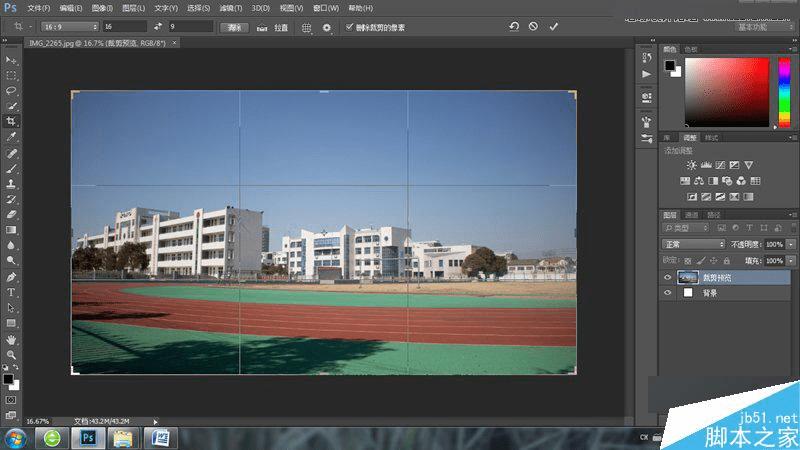Open the layer filter 类型 dropdown

(686, 228)
